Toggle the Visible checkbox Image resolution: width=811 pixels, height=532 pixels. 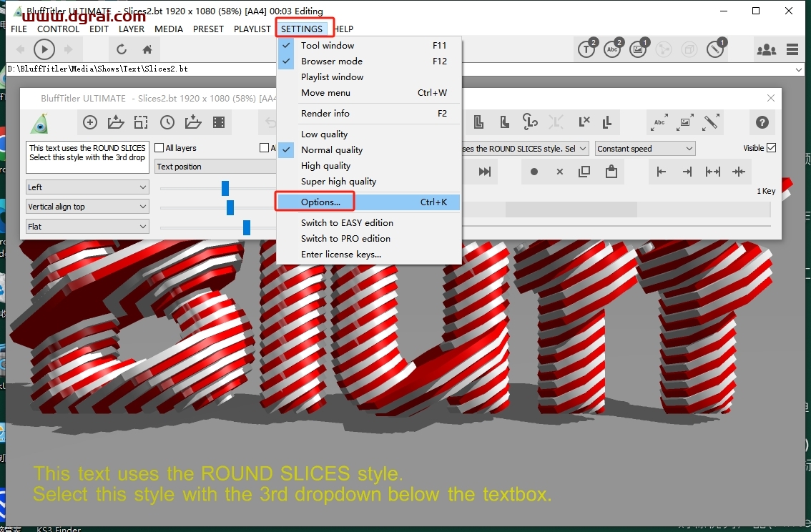tap(771, 148)
